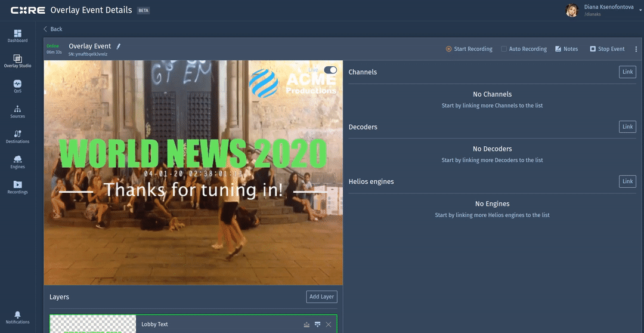Screen dimensions: 644x333
Task: Navigate to Engines in the sidebar
Action: click(17, 162)
